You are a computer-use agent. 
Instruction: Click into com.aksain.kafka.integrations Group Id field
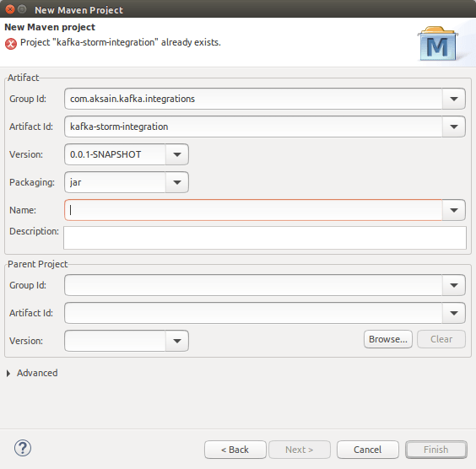(x=253, y=99)
